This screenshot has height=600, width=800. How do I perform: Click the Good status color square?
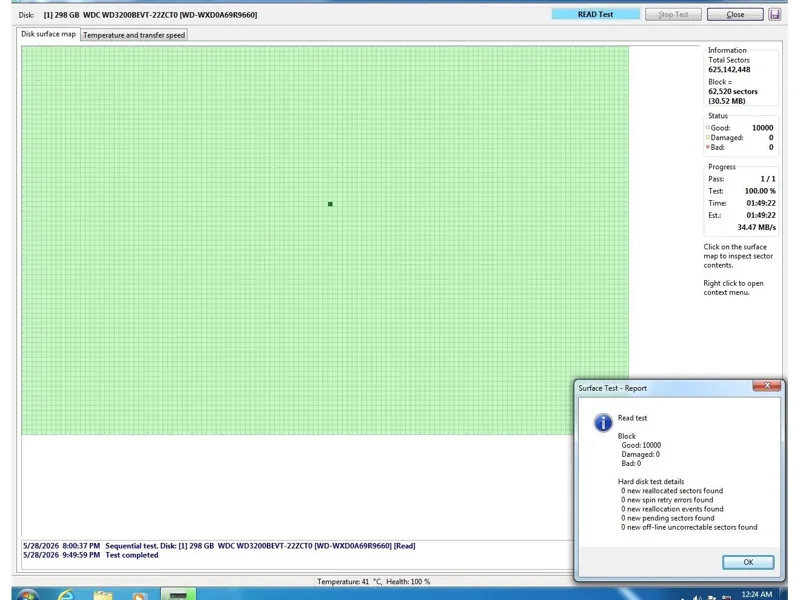coord(708,128)
